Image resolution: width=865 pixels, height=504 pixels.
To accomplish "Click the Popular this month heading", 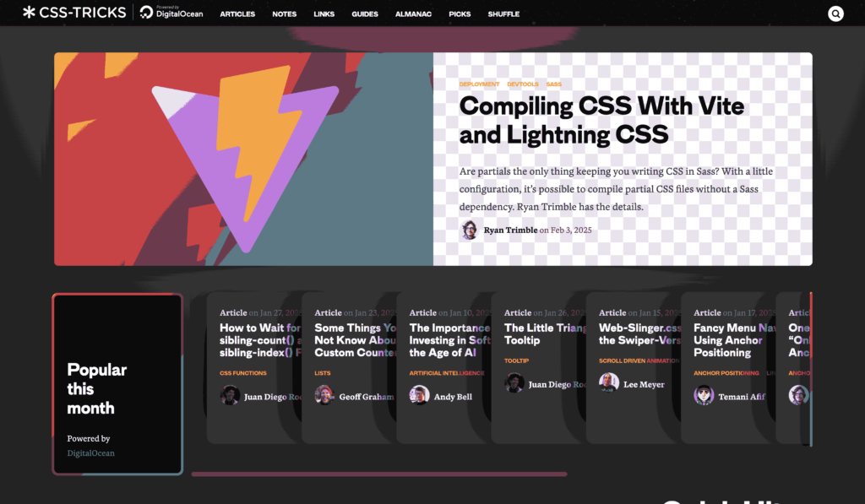I will pos(97,388).
